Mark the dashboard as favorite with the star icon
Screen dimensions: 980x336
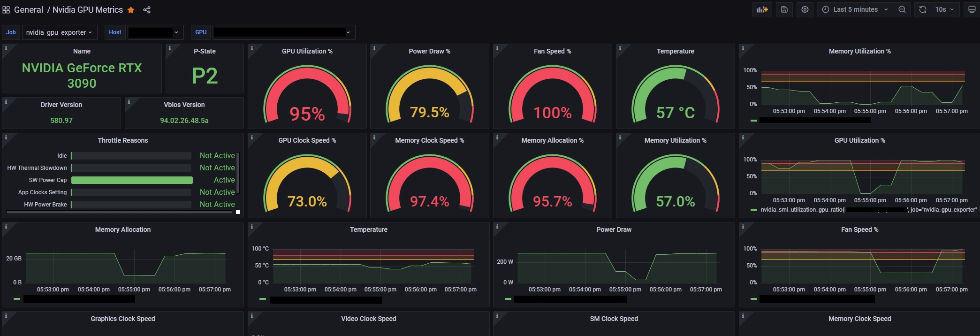tap(131, 10)
